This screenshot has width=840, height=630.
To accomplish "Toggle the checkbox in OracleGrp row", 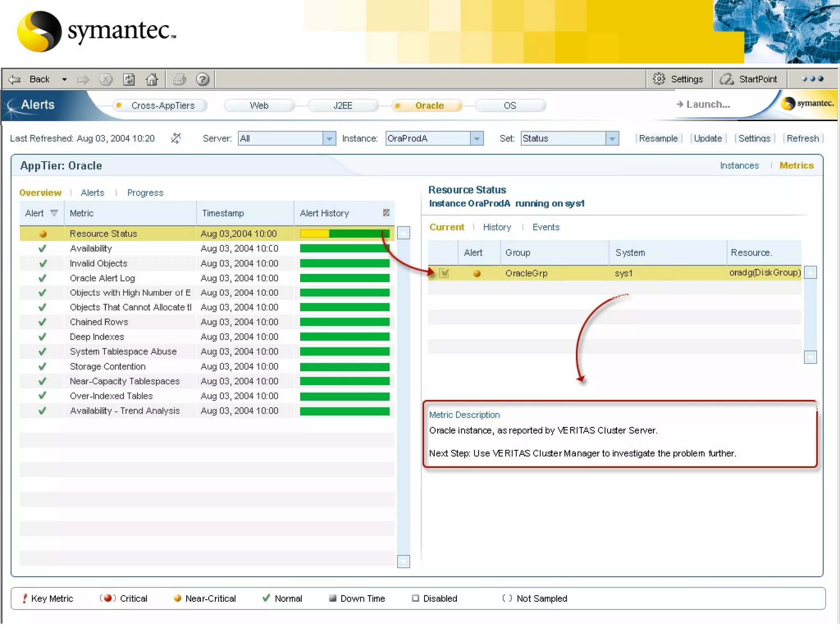I will point(444,273).
